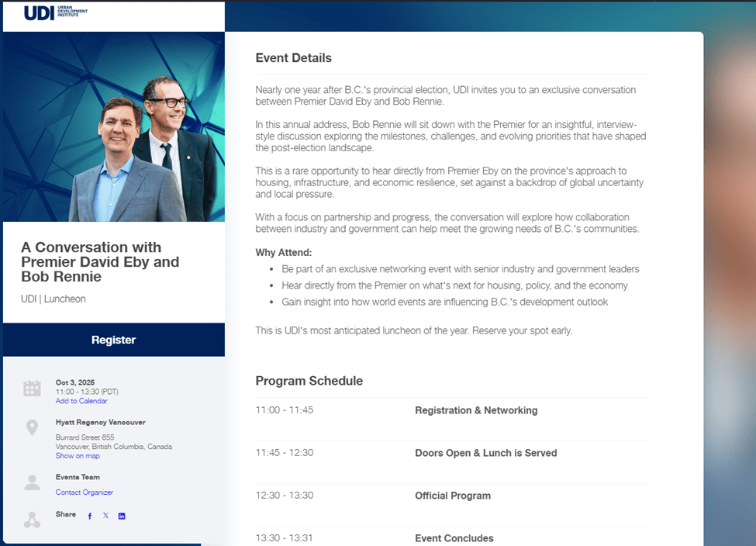This screenshot has height=546, width=756.
Task: Click the Program Schedule heading
Action: point(309,381)
